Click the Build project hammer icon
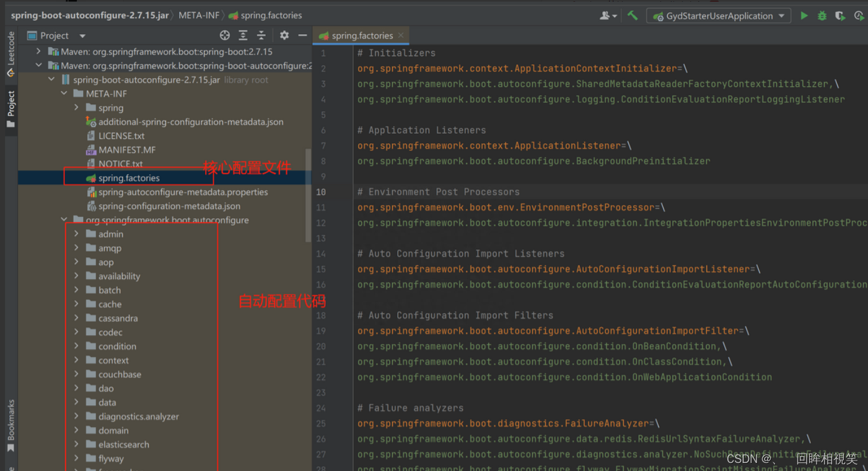 pyautogui.click(x=633, y=15)
